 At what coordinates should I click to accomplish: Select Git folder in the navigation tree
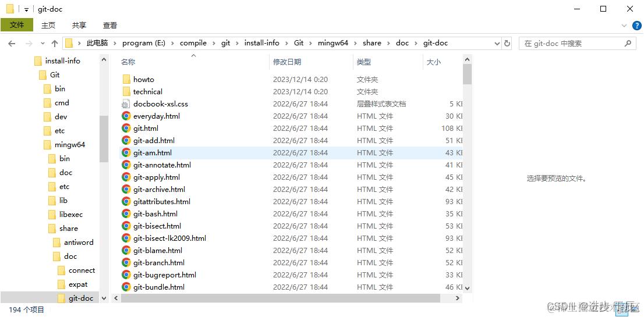tap(55, 74)
